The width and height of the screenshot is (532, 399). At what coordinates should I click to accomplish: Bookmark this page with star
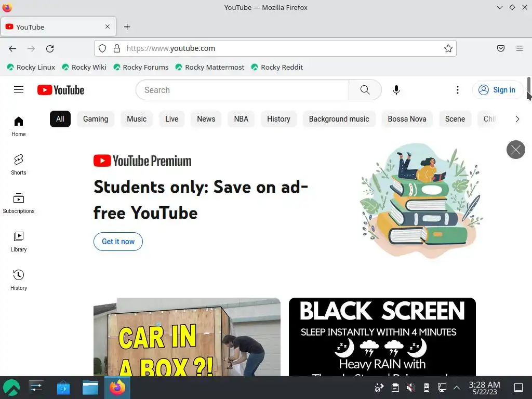point(448,48)
